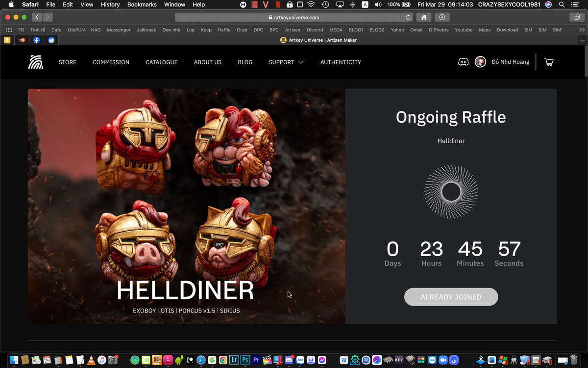The image size is (588, 368).
Task: Show more bookmarks overflow chevron
Action: [x=582, y=30]
